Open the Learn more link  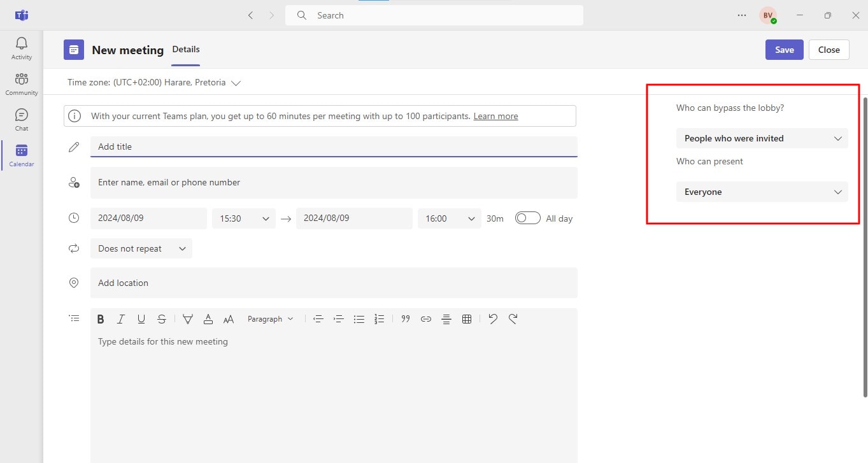tap(495, 116)
